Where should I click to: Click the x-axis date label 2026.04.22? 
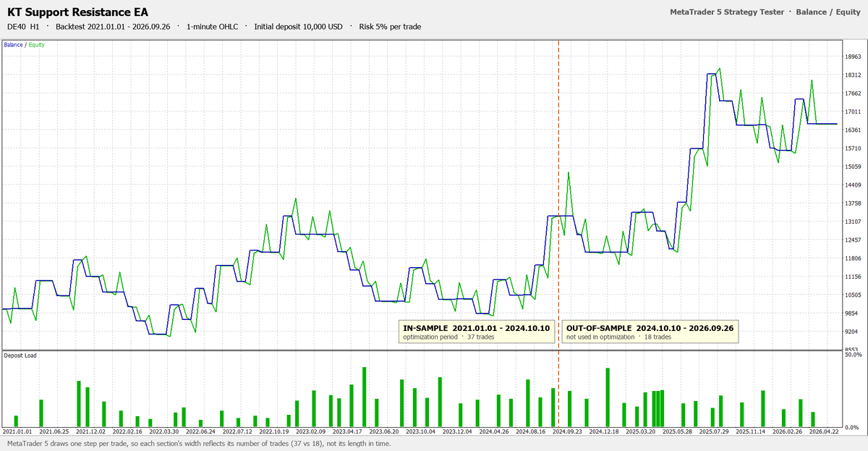coord(823,431)
